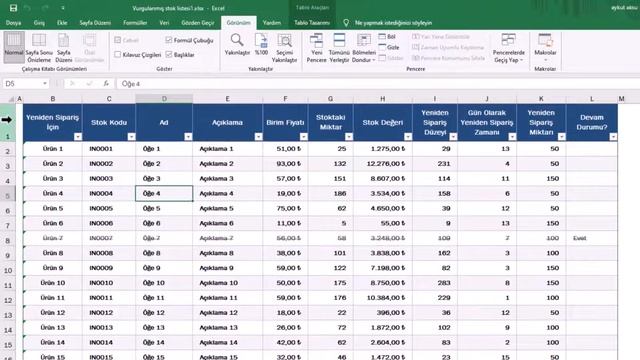Open Pencerelerde Geçiş Yap dropdown

point(509,48)
